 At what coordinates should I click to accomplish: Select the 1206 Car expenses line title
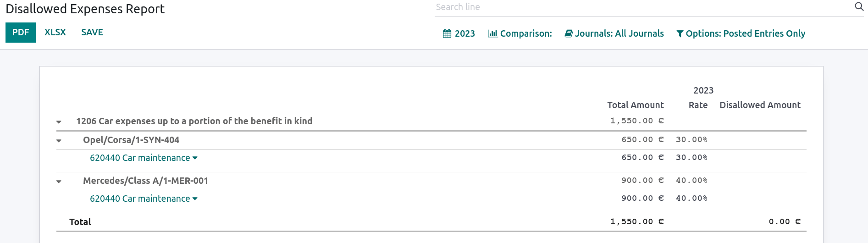[x=194, y=121]
